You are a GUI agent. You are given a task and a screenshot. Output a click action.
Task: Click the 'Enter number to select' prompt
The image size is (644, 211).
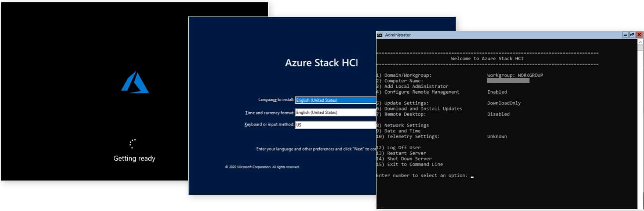[x=422, y=175]
